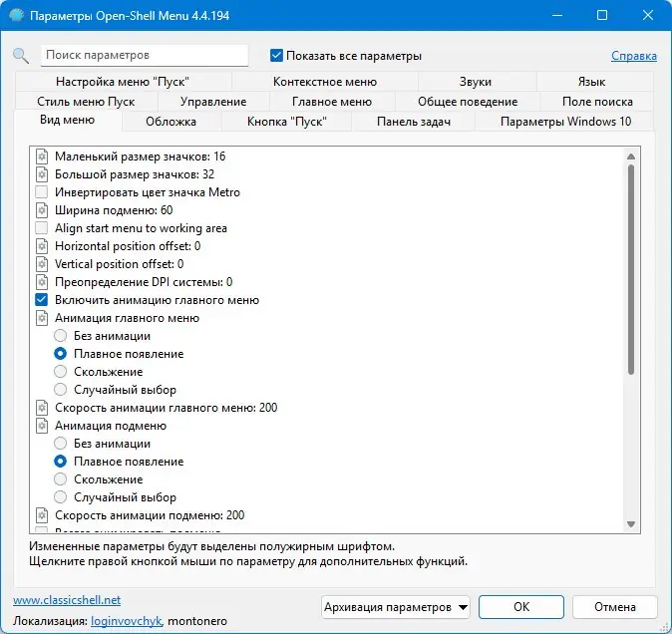Image resolution: width=672 pixels, height=634 pixels.
Task: Select Скольжение under Анимация подменю
Action: tap(61, 479)
